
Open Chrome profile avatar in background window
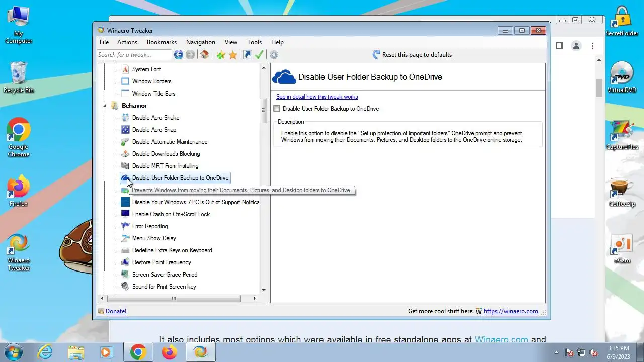576,46
